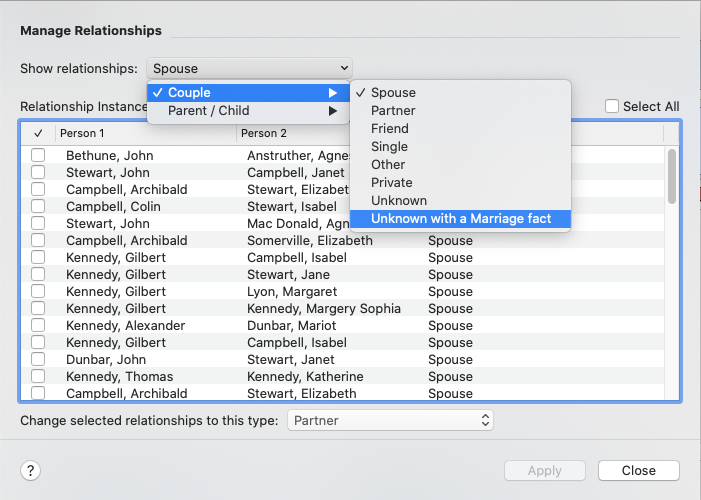Image resolution: width=701 pixels, height=500 pixels.
Task: Enable the Select All checkbox
Action: (x=612, y=107)
